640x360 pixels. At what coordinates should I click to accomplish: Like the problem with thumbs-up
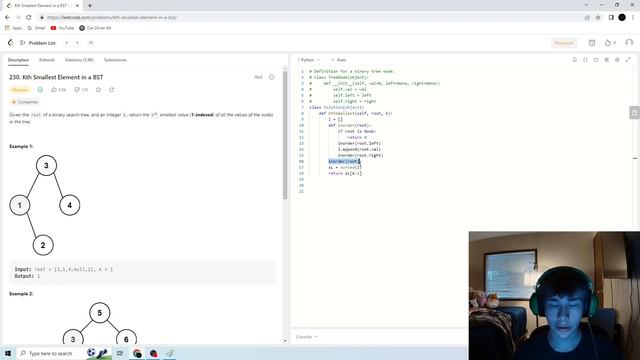(x=58, y=90)
